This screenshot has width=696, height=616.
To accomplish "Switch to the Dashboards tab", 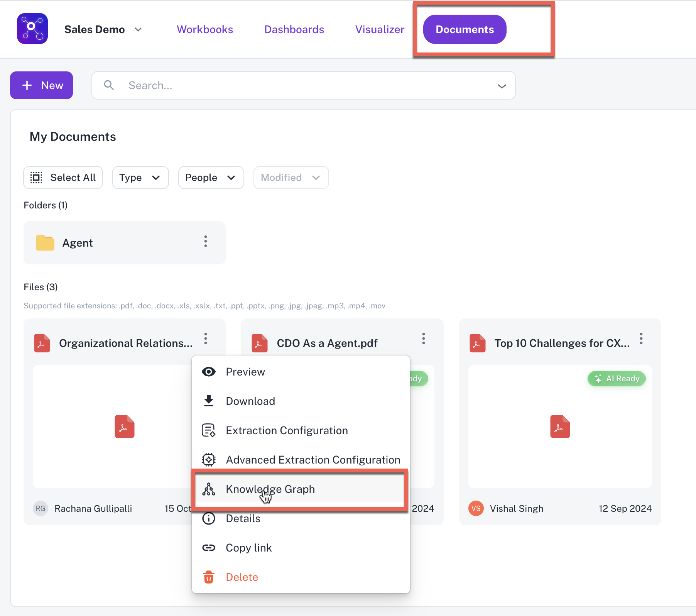I will pyautogui.click(x=294, y=30).
